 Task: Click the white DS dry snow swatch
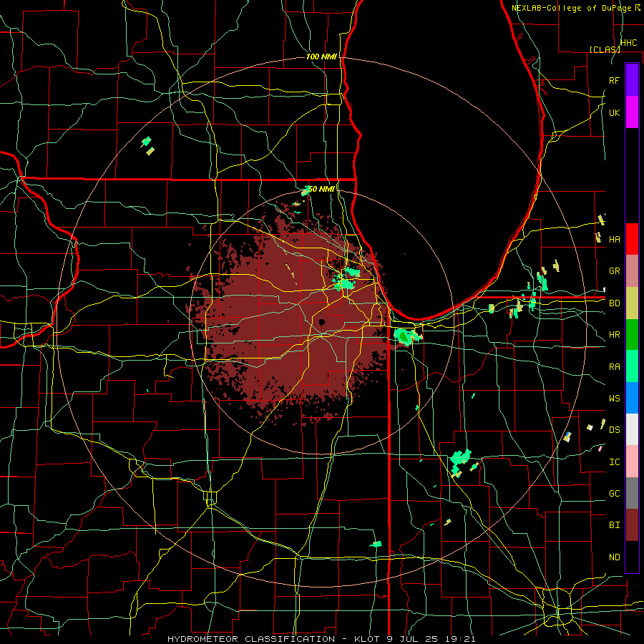632,429
